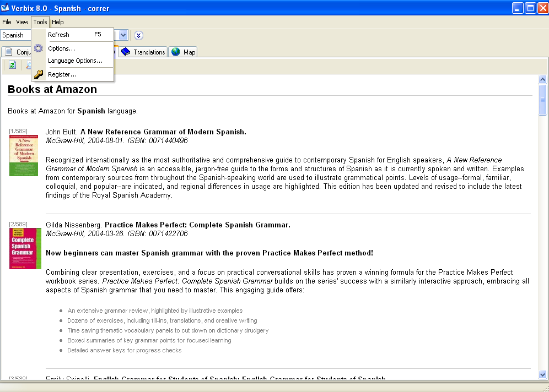Click the Verbix title bar app icon
Image resolution: width=549 pixels, height=392 pixels.
(x=6, y=8)
